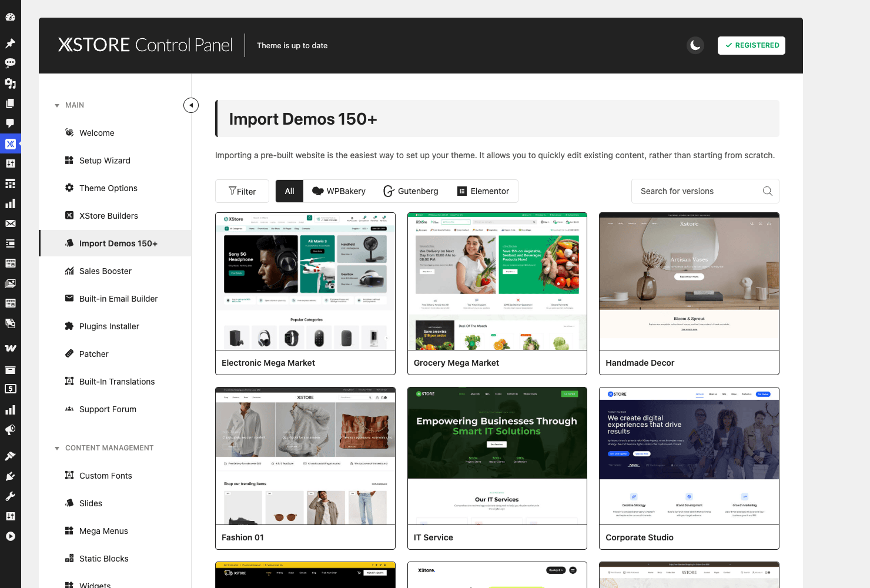Open the XStore admin menu icon
This screenshot has height=588, width=870.
click(x=10, y=143)
